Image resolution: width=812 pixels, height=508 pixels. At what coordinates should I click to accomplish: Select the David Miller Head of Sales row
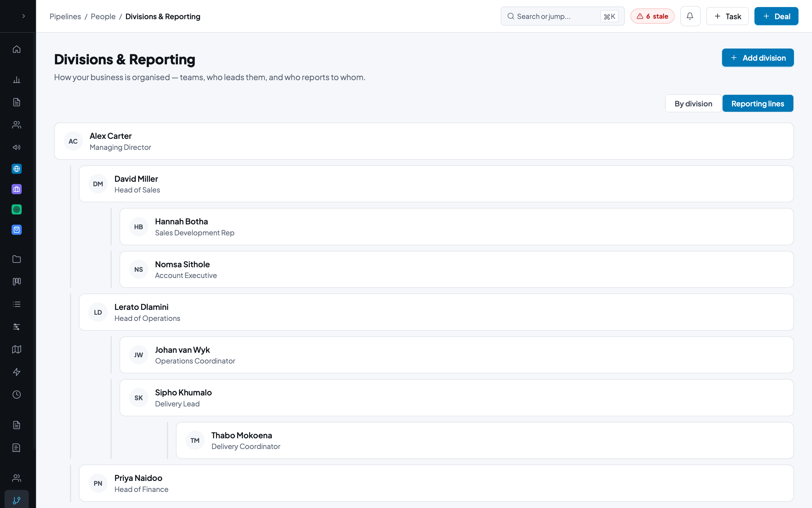tap(436, 184)
